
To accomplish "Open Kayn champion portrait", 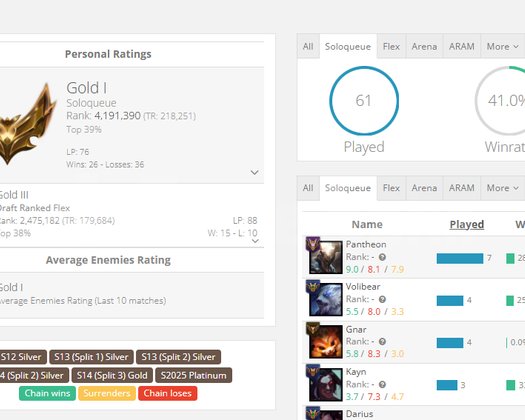I will pos(326,384).
